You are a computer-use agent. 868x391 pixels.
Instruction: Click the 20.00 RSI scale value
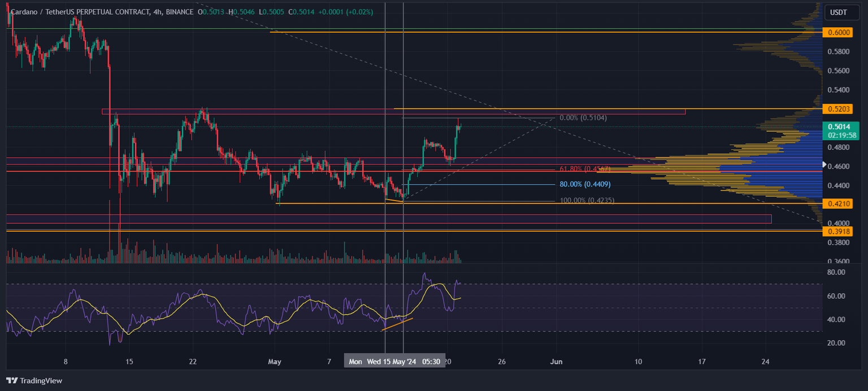836,343
